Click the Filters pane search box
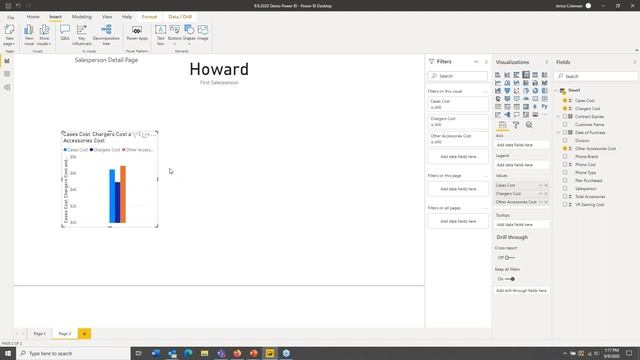The width and height of the screenshot is (640, 360). (458, 76)
